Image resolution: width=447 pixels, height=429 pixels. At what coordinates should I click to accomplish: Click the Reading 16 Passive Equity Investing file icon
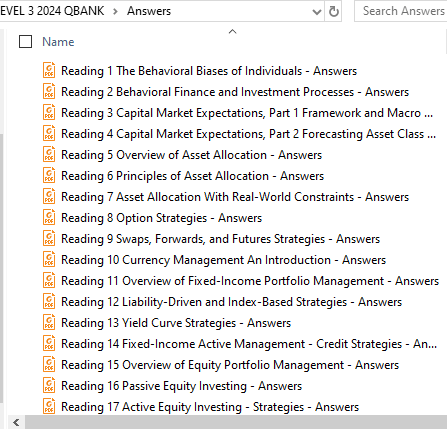click(x=49, y=385)
